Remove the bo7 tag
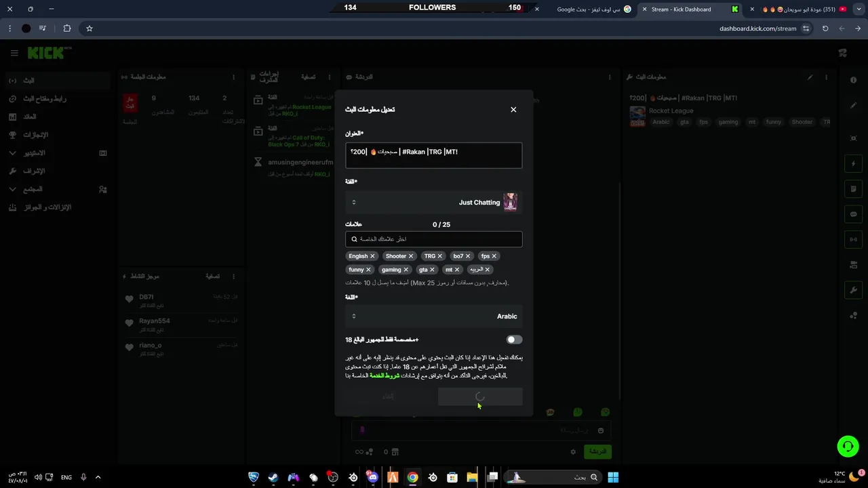Viewport: 868px width, 488px height. 468,256
